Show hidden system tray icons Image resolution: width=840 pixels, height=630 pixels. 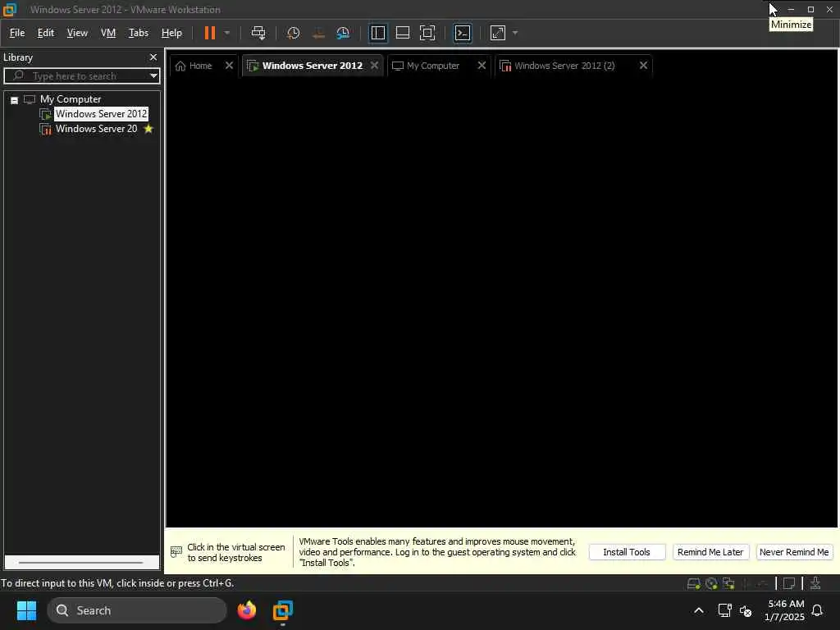pos(699,610)
